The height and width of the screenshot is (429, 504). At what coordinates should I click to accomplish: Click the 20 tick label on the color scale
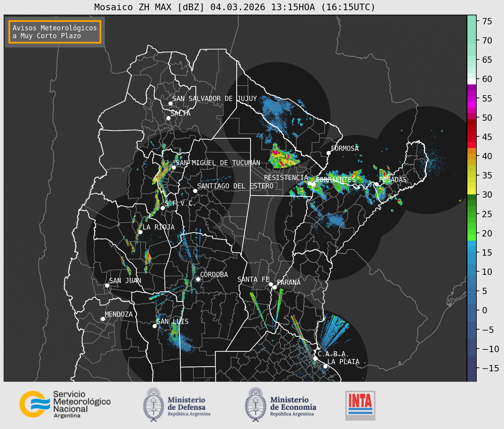[487, 233]
